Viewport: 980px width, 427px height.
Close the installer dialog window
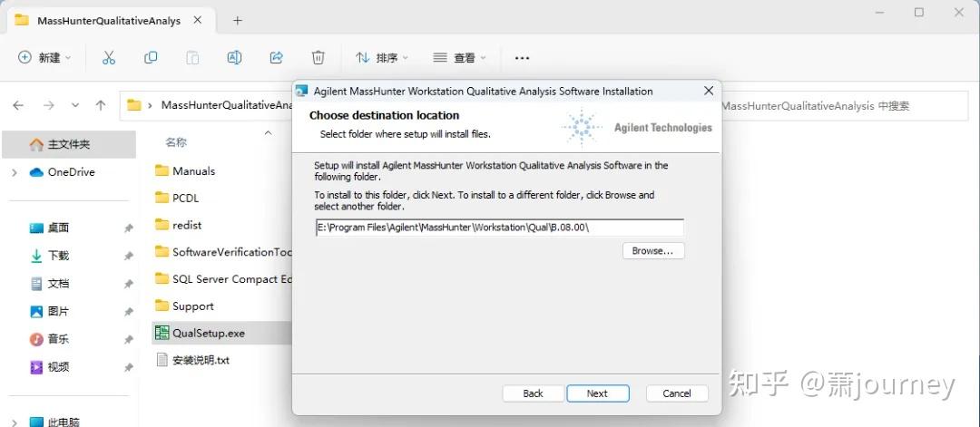point(709,91)
